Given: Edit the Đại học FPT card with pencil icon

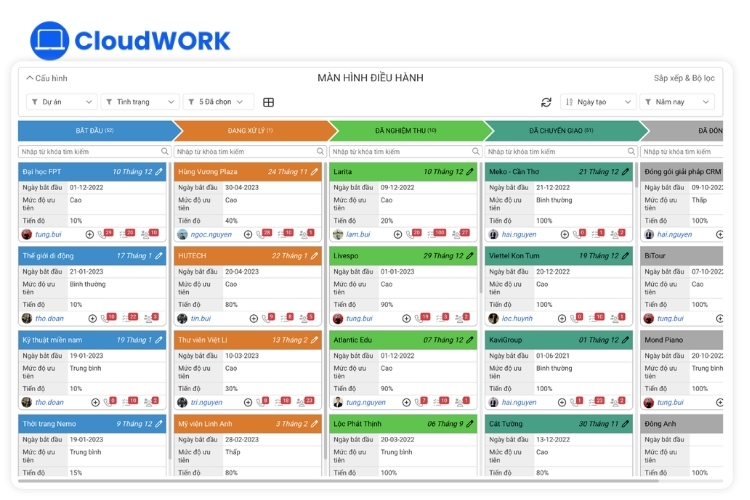Looking at the screenshot, I should (x=159, y=172).
